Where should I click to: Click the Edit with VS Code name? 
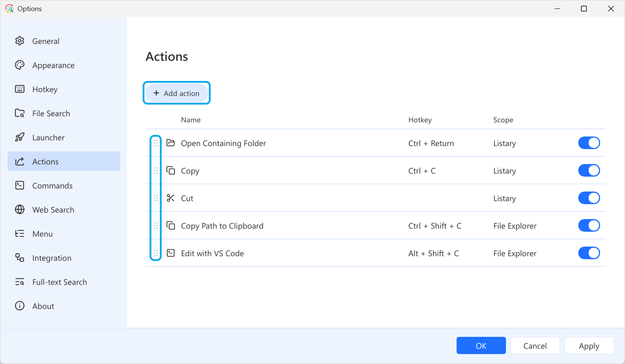[212, 253]
